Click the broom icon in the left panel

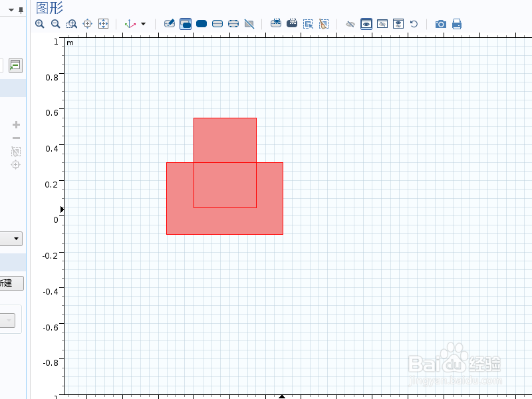[x=16, y=152]
